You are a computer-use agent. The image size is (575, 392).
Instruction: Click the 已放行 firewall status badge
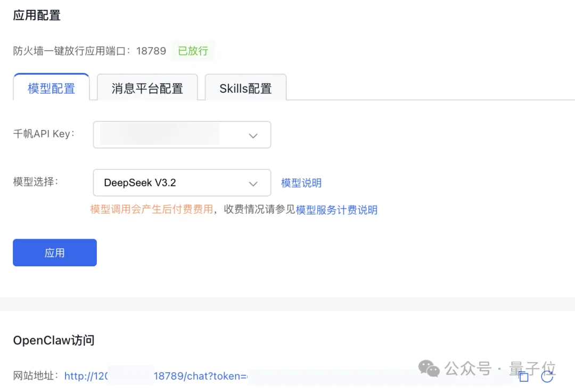pyautogui.click(x=192, y=51)
